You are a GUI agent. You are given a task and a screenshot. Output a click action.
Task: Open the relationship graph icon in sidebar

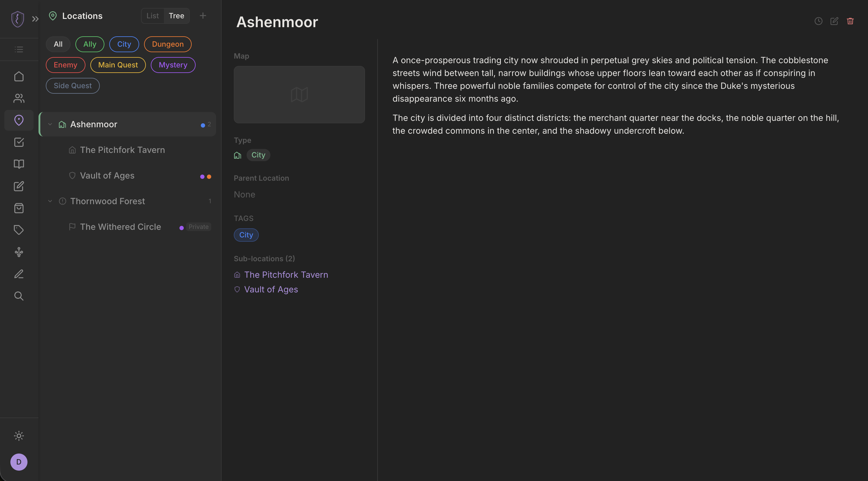pyautogui.click(x=19, y=252)
